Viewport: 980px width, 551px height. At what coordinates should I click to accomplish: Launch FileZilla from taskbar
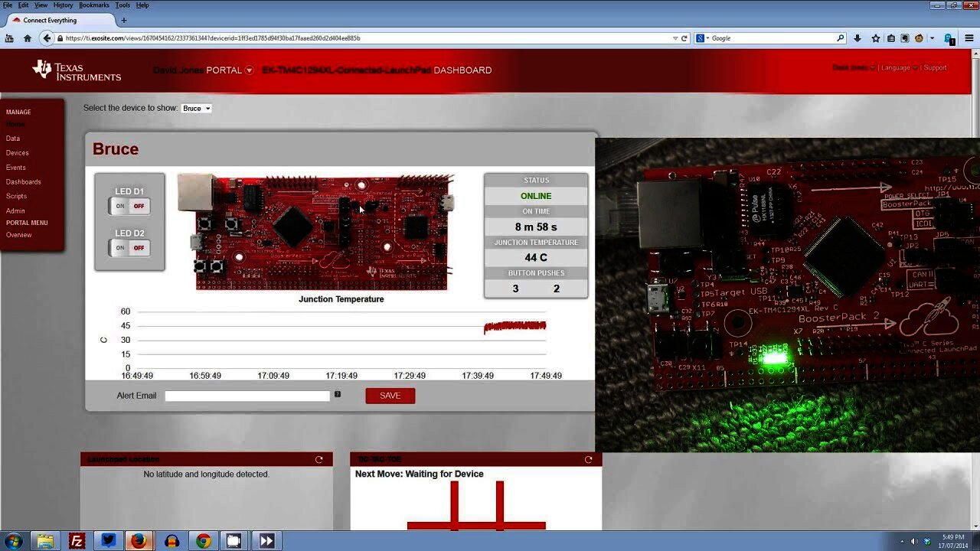click(x=77, y=541)
